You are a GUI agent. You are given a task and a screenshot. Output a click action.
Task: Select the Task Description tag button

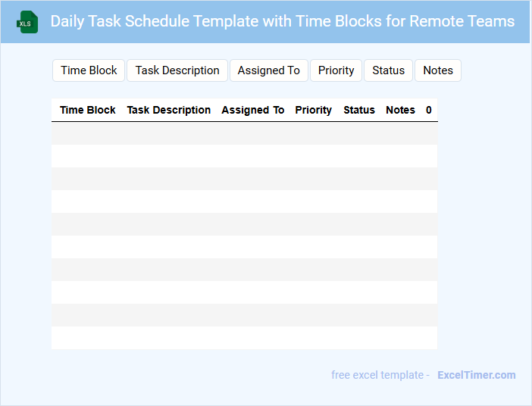click(177, 70)
